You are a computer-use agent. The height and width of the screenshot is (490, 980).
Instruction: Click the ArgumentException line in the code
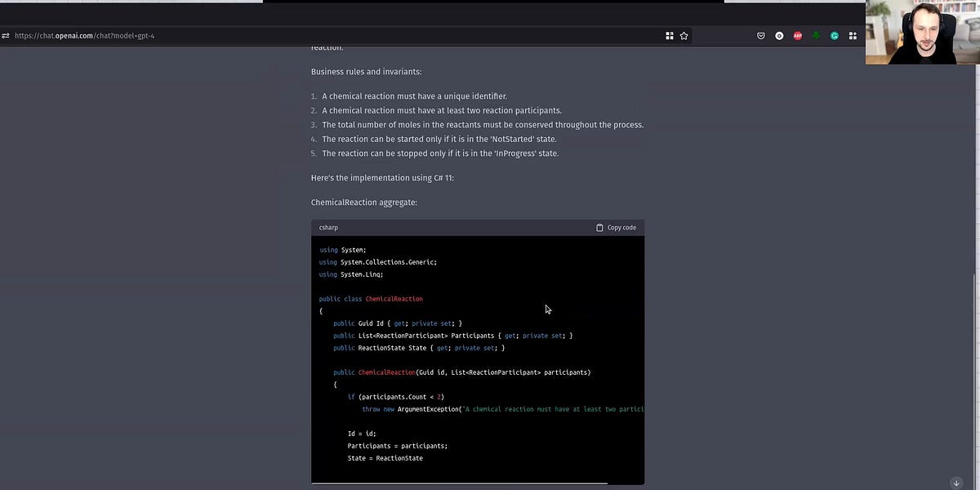(x=428, y=408)
